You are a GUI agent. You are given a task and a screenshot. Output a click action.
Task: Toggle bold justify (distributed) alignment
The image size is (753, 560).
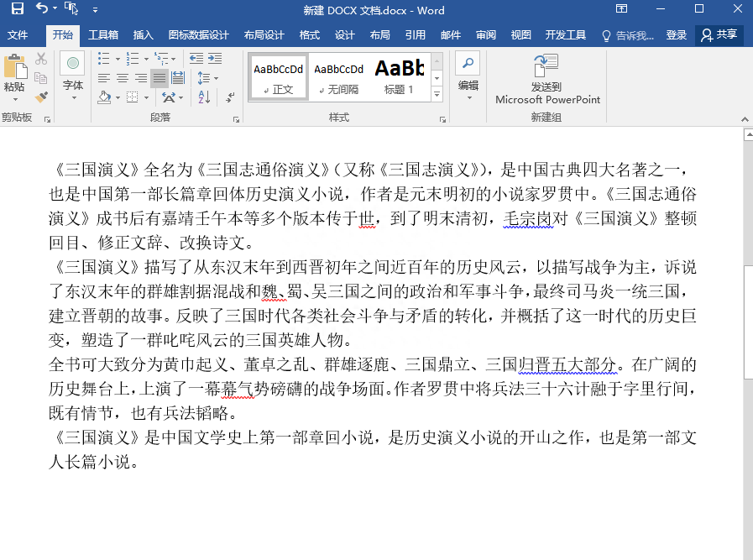(x=178, y=77)
